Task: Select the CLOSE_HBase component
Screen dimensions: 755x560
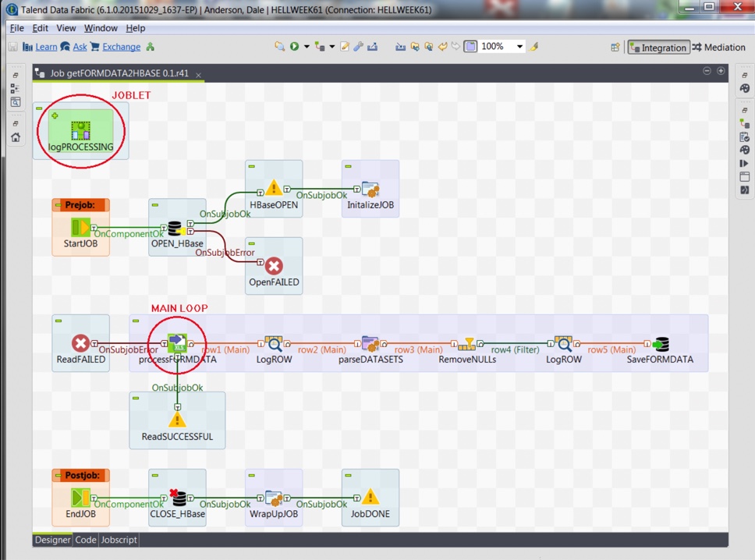Action: [178, 498]
